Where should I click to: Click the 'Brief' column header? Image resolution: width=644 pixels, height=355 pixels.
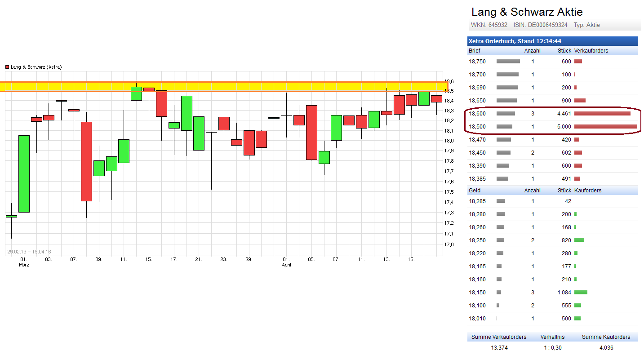pos(475,51)
